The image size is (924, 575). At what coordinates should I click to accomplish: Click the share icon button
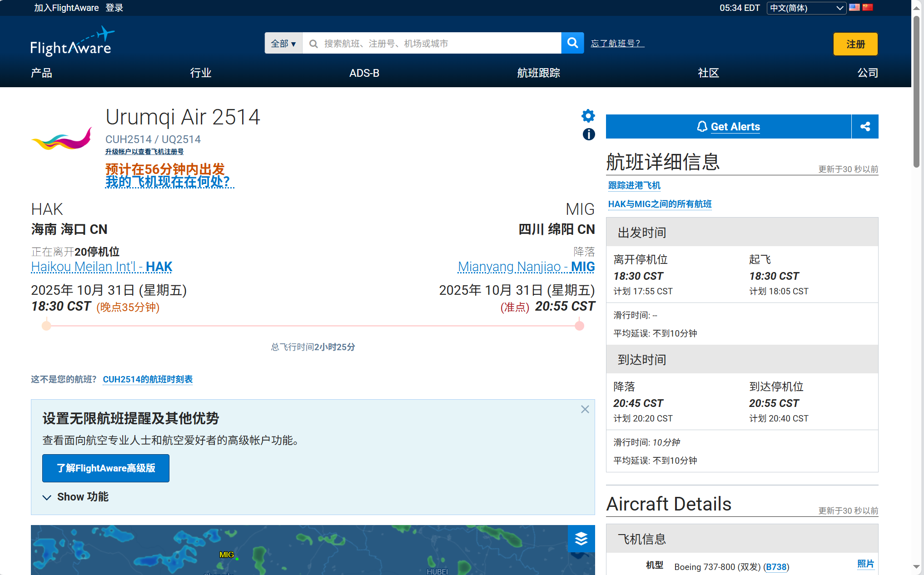[865, 127]
